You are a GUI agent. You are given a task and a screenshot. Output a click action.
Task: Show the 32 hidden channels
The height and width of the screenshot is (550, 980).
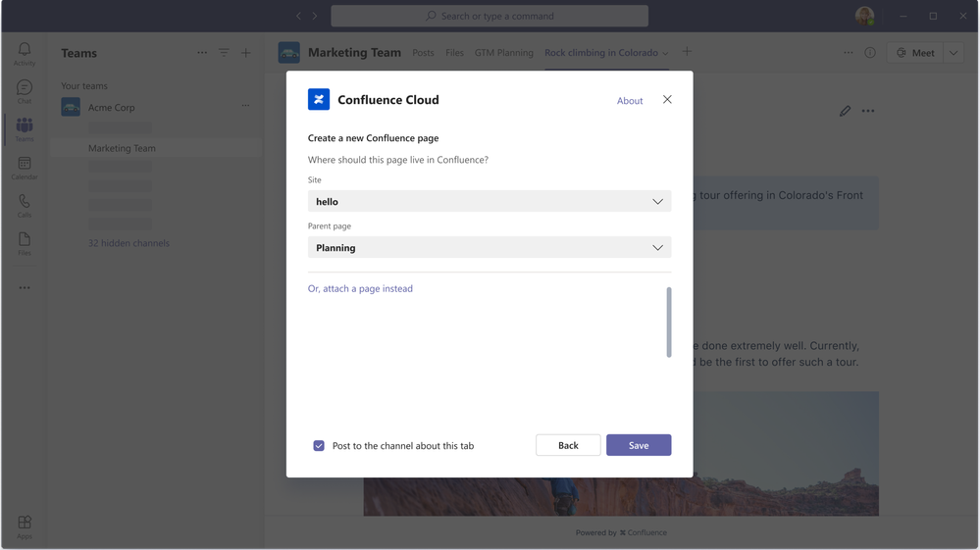[129, 243]
